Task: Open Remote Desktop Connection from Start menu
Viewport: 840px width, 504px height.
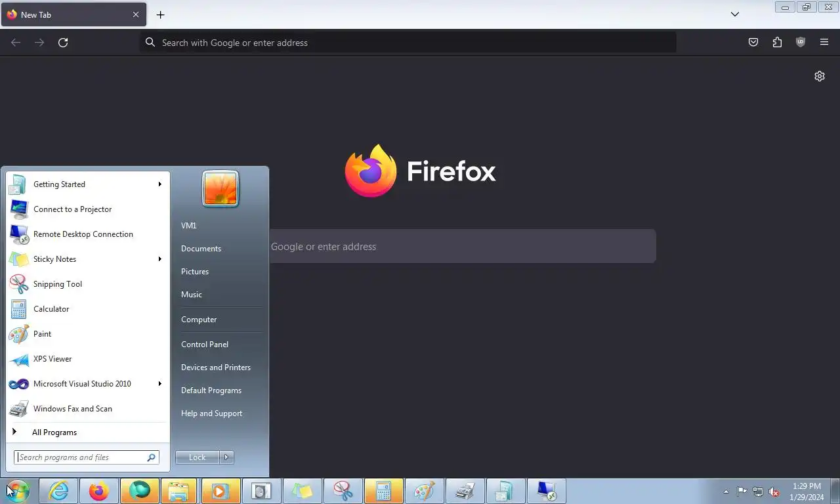Action: pyautogui.click(x=88, y=234)
